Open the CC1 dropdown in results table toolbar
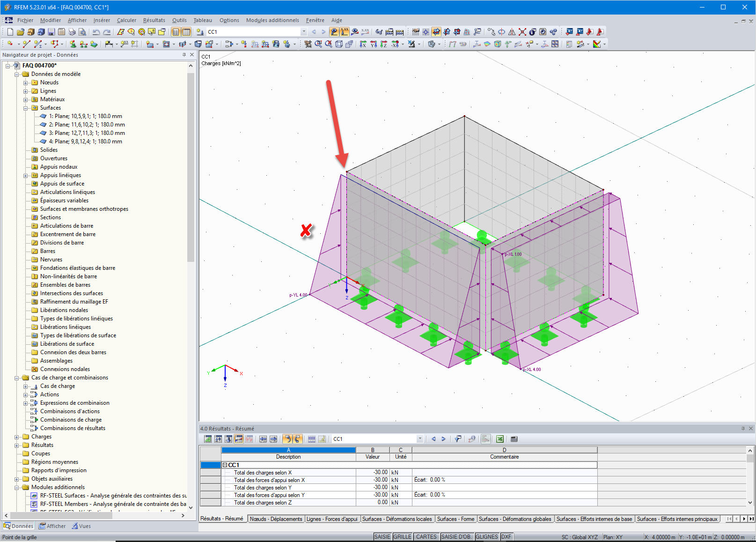The width and height of the screenshot is (756, 542). (420, 439)
